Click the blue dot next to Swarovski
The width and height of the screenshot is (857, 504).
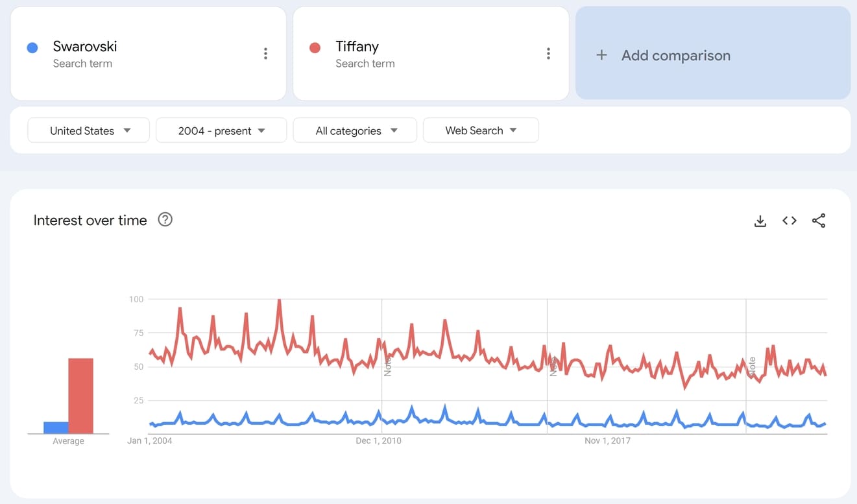[x=32, y=46]
